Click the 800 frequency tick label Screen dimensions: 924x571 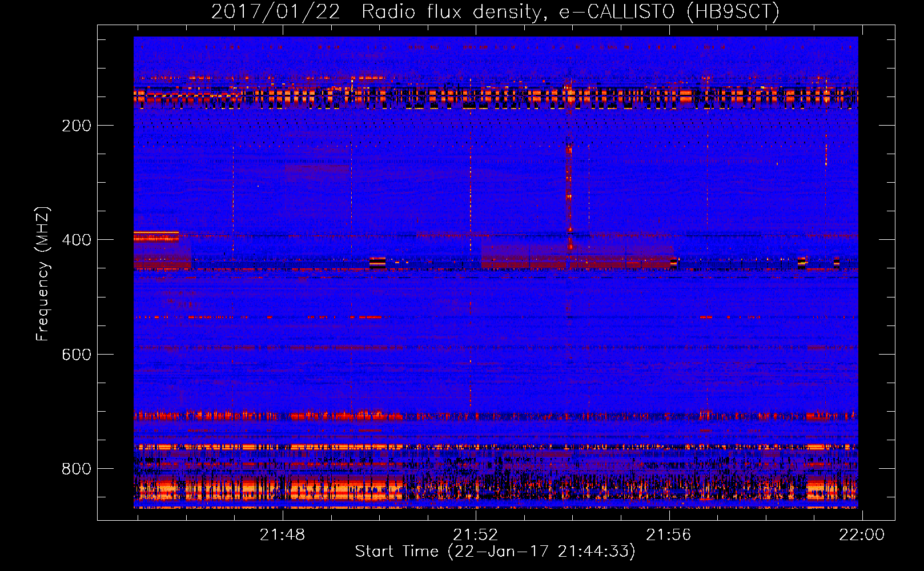[x=77, y=469]
